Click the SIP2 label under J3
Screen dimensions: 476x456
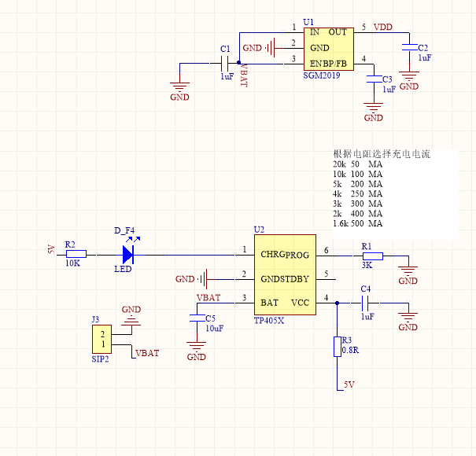100,359
